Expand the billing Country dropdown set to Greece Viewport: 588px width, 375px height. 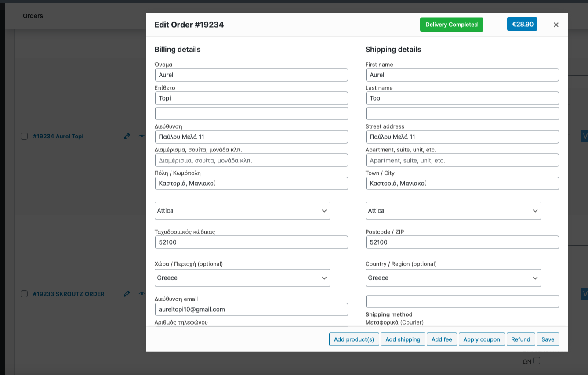(x=243, y=278)
